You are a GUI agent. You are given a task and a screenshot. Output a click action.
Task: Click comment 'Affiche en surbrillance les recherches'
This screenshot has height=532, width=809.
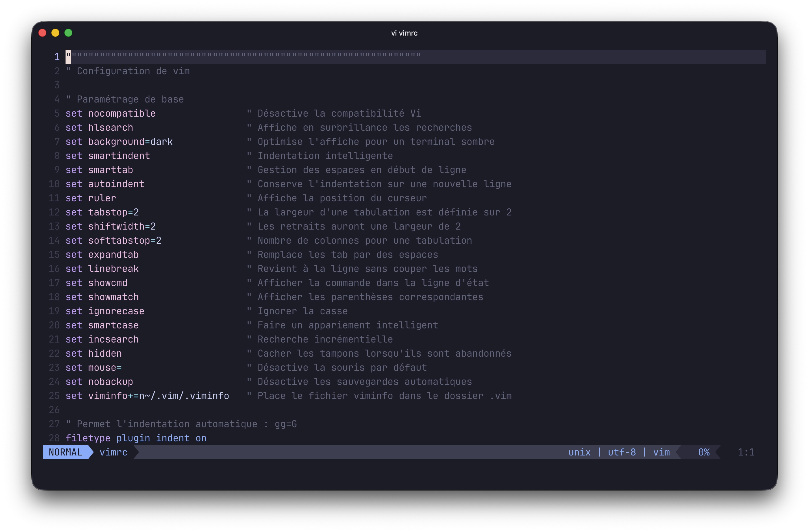[x=365, y=127]
